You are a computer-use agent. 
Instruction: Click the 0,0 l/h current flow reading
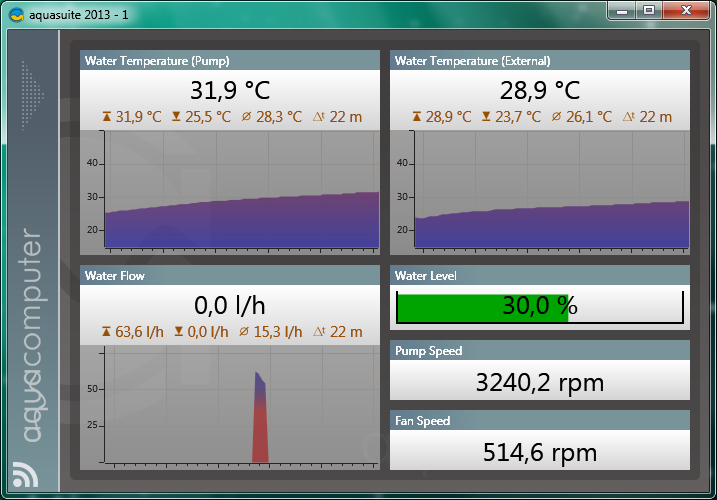pos(230,305)
